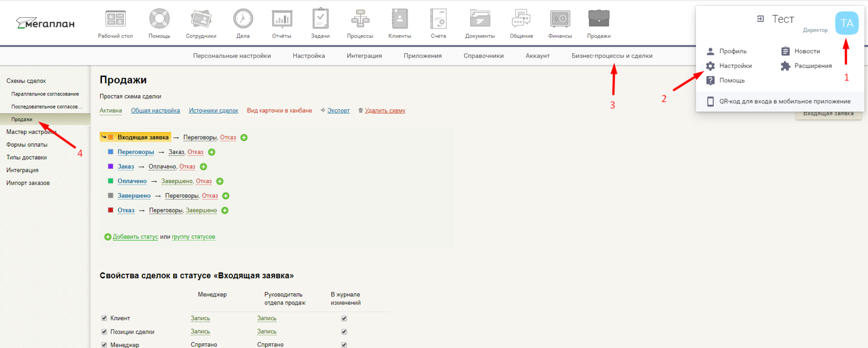Open the Счета invoice icon
This screenshot has width=868, height=348.
point(439,19)
